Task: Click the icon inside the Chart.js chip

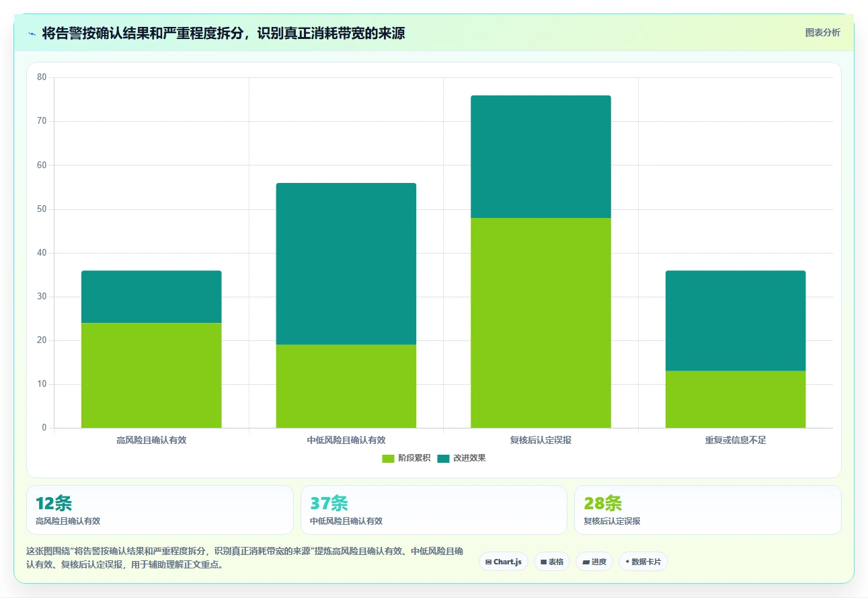Action: (x=488, y=562)
